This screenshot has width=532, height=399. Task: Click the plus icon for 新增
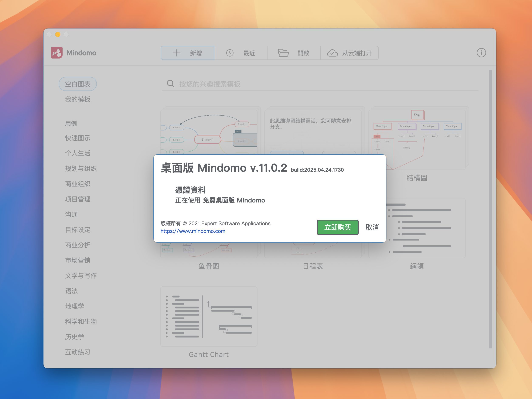[x=177, y=53]
